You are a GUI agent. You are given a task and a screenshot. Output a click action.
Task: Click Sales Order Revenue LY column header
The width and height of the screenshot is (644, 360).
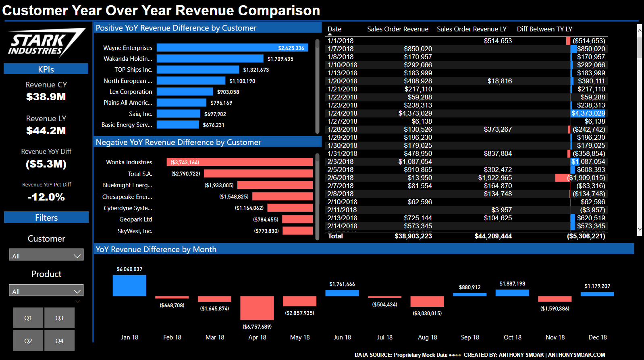[472, 29]
